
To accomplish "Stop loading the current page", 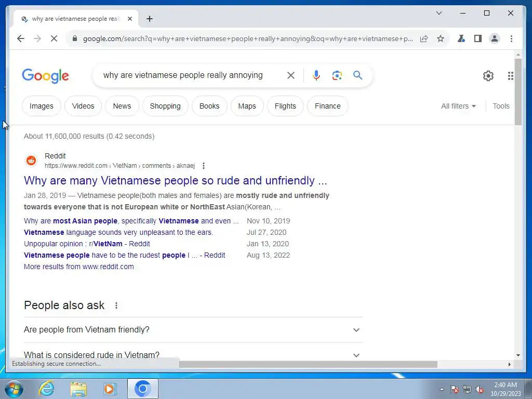I will (54, 38).
